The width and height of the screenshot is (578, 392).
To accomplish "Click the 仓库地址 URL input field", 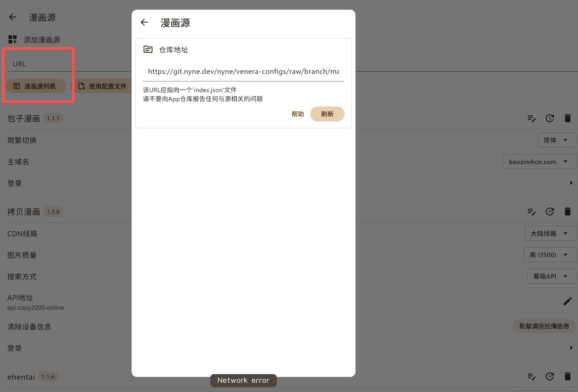I will [244, 72].
